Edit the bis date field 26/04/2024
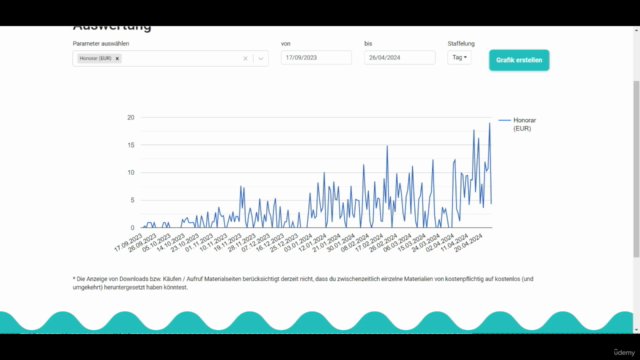This screenshot has width=640, height=360. pos(400,58)
